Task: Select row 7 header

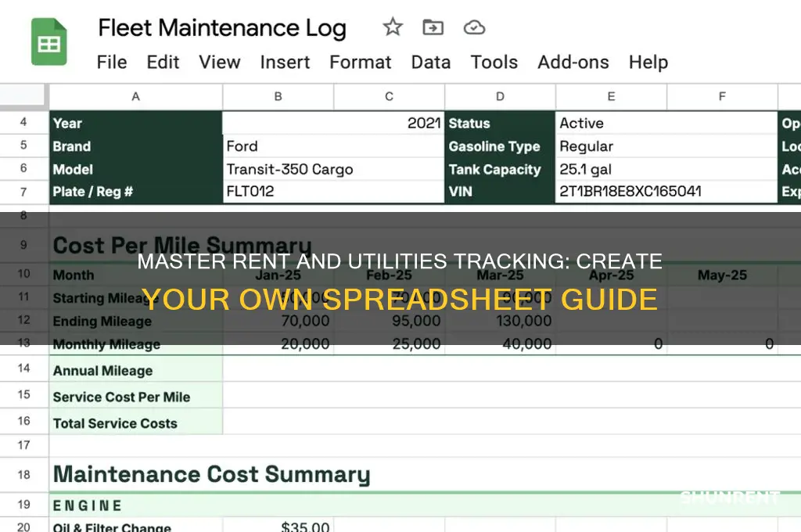Action: (x=23, y=192)
